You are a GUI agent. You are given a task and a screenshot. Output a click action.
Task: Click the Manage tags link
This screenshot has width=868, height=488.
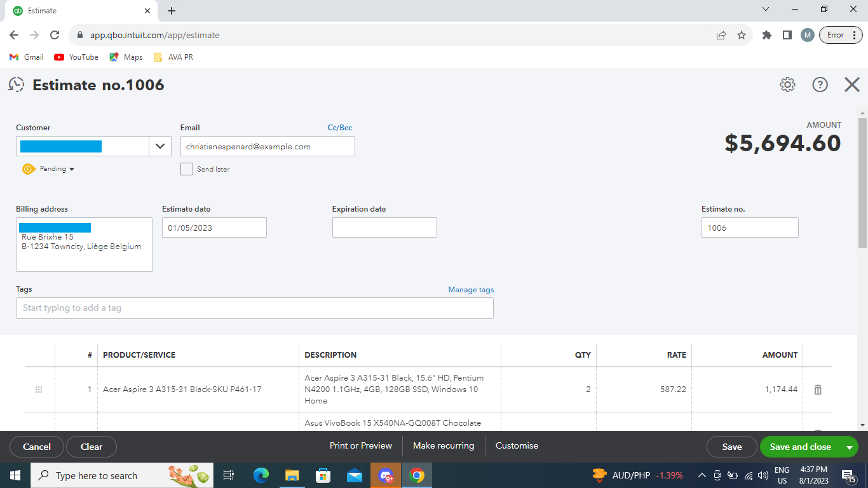471,290
